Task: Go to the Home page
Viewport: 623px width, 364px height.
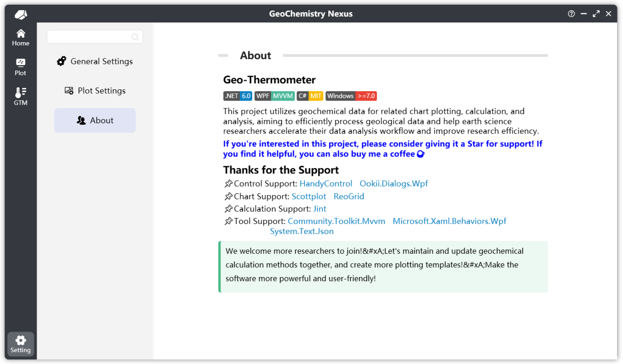Action: 21,38
